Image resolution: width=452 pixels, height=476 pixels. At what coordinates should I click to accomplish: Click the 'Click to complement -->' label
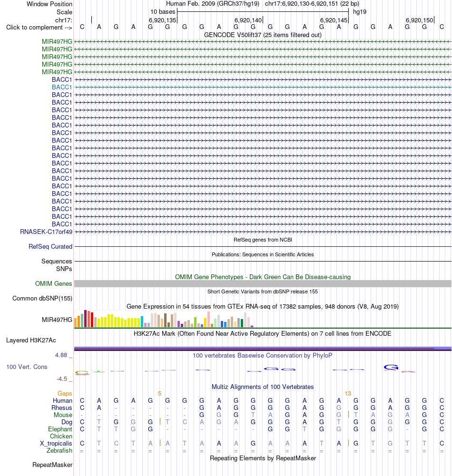39,27
